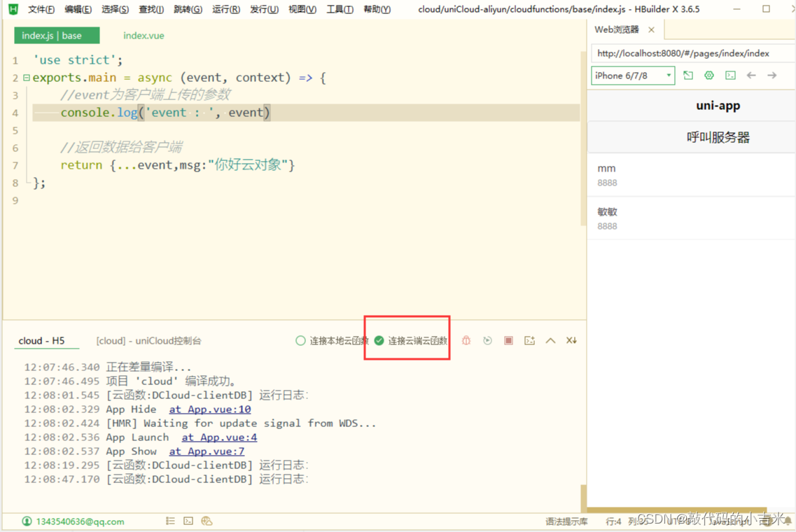Follow the 'at App.vue:4' log link
The image size is (796, 532).
click(219, 437)
